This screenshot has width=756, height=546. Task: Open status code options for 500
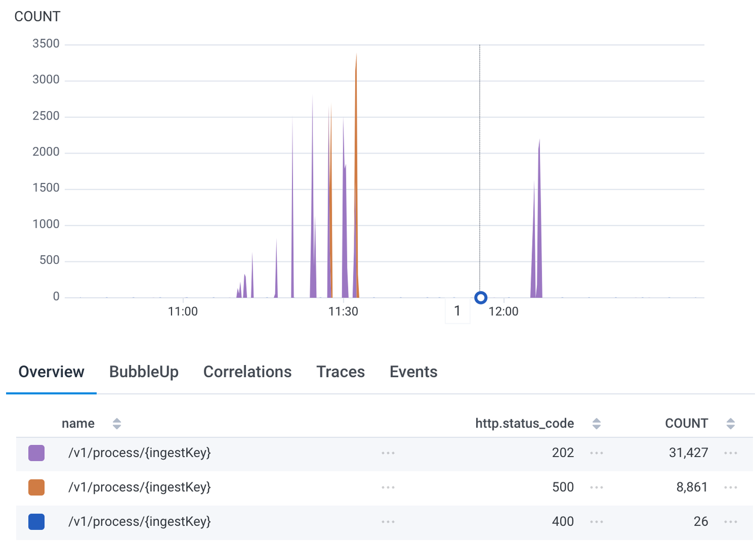click(x=597, y=488)
